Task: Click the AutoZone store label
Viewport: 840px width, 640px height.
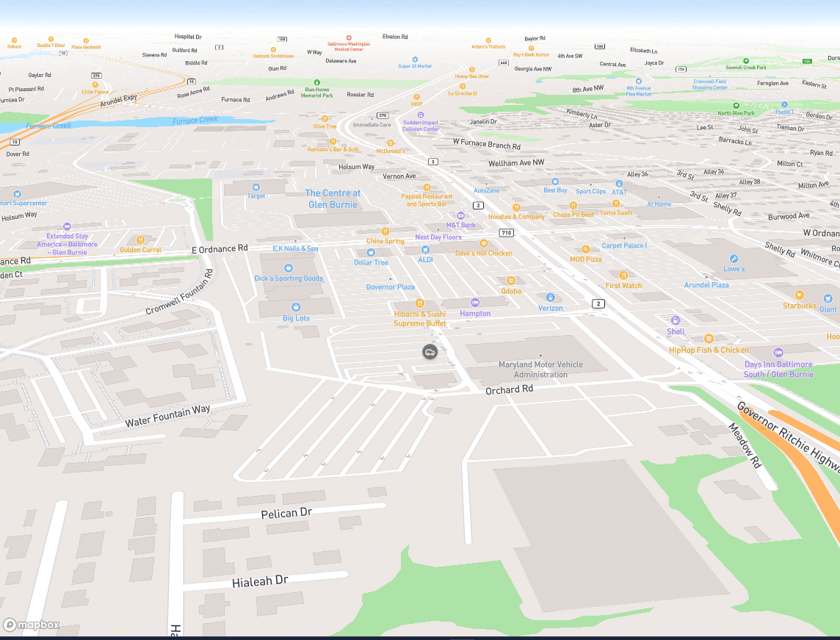Action: click(x=486, y=190)
